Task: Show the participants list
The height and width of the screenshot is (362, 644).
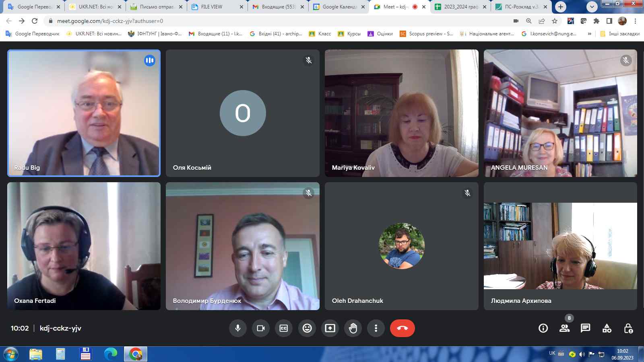Action: (x=564, y=328)
